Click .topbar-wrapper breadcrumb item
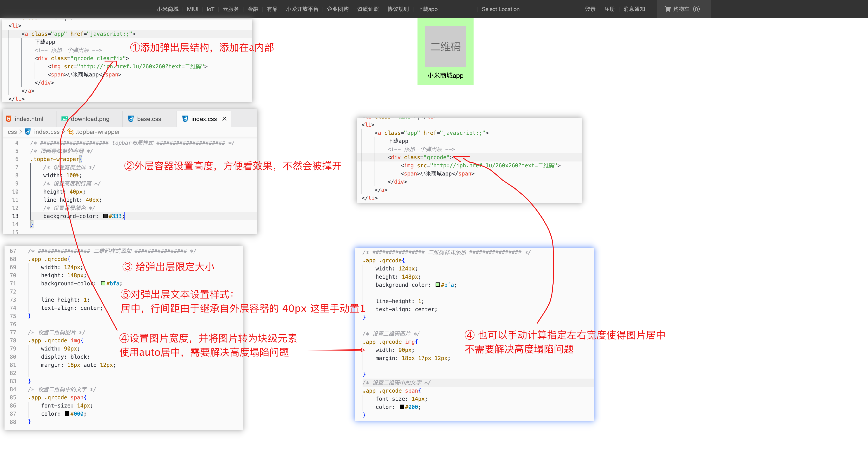Screen dimensions: 868x455 [x=98, y=132]
